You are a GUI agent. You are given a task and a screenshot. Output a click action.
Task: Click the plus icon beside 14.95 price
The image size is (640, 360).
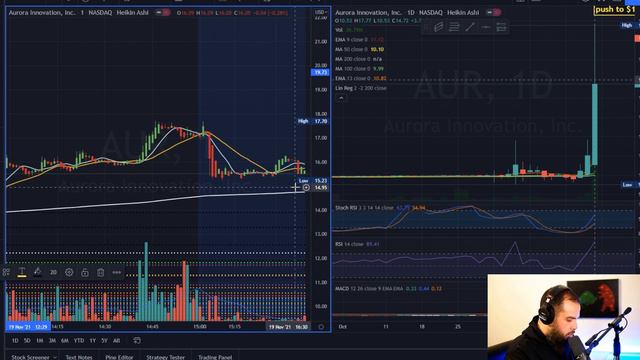(x=306, y=187)
